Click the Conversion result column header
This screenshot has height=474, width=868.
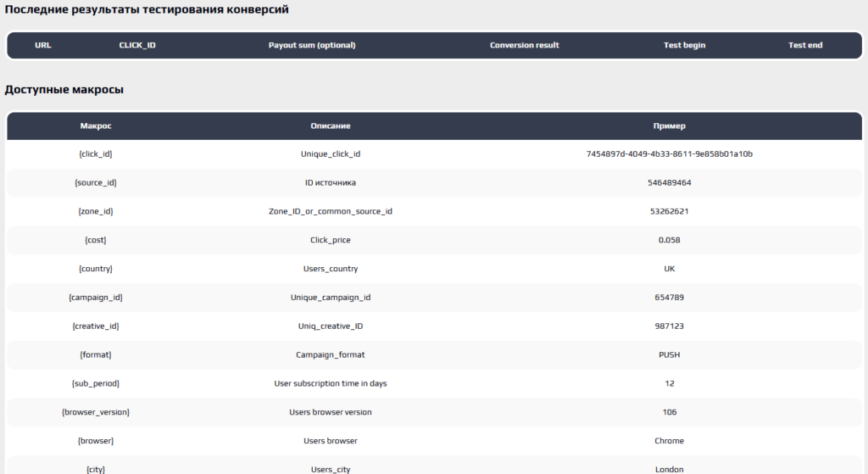pos(524,46)
